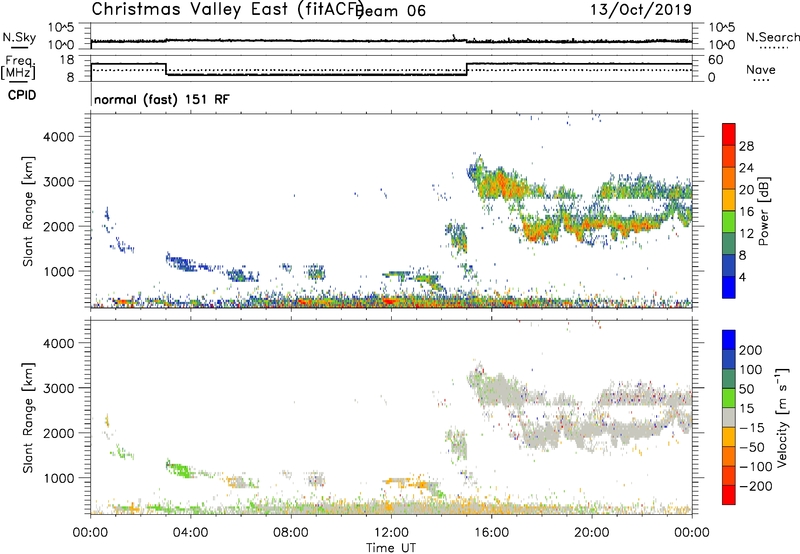Image resolution: width=800 pixels, height=554 pixels.
Task: Select the "4000" tick on power panel
Action: point(59,137)
